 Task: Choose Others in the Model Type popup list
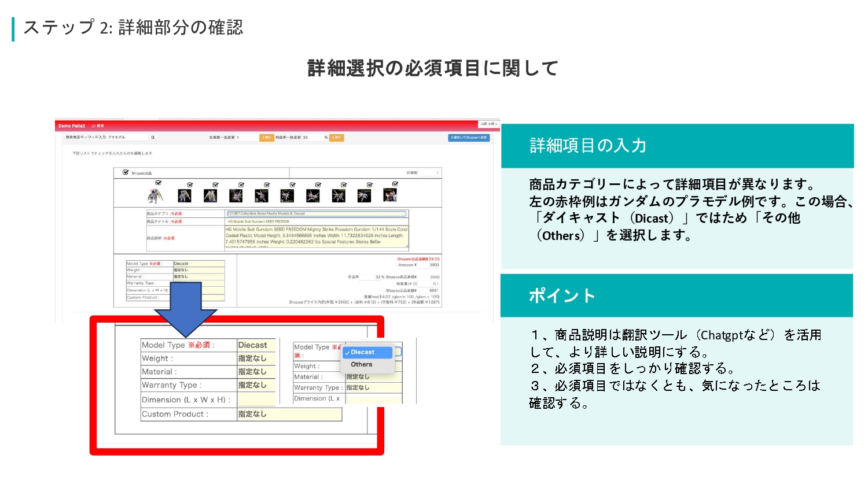pyautogui.click(x=362, y=365)
